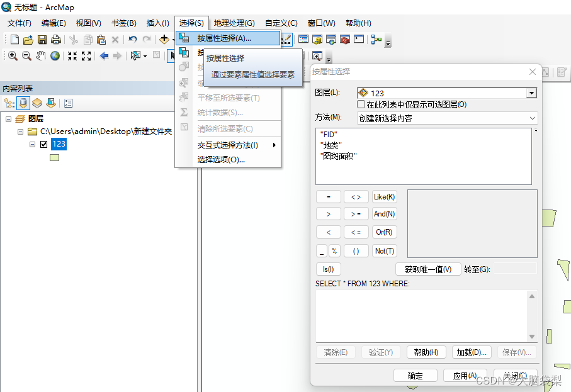The image size is (571, 392).
Task: Open the 编辑(E) menu
Action: coord(54,23)
